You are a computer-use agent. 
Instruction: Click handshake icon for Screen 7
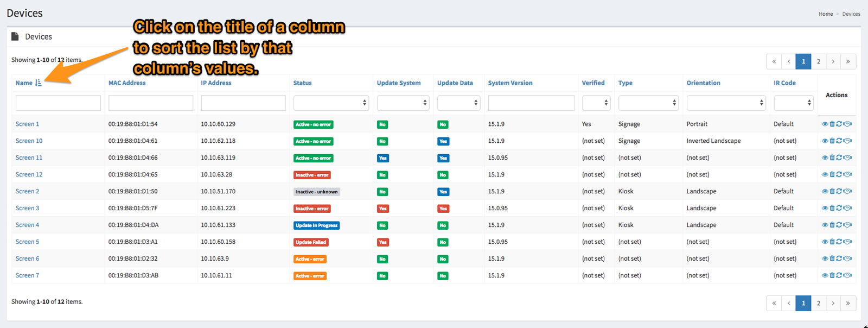coord(848,276)
